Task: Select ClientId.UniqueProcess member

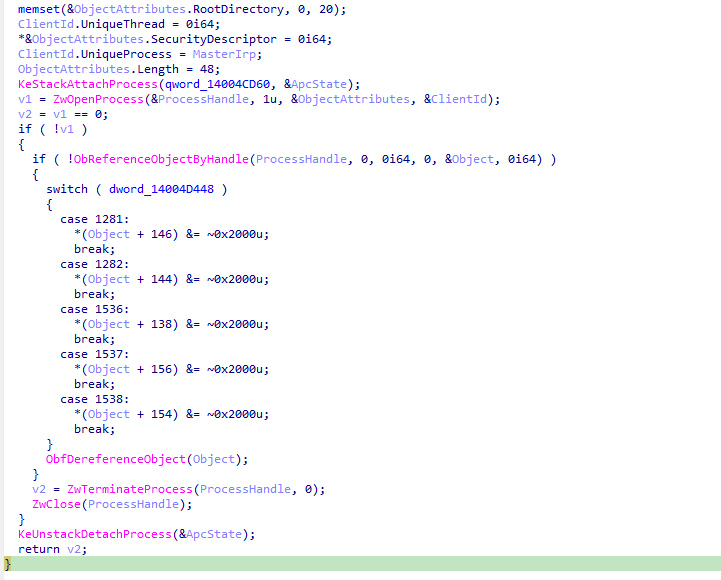Action: tap(95, 54)
